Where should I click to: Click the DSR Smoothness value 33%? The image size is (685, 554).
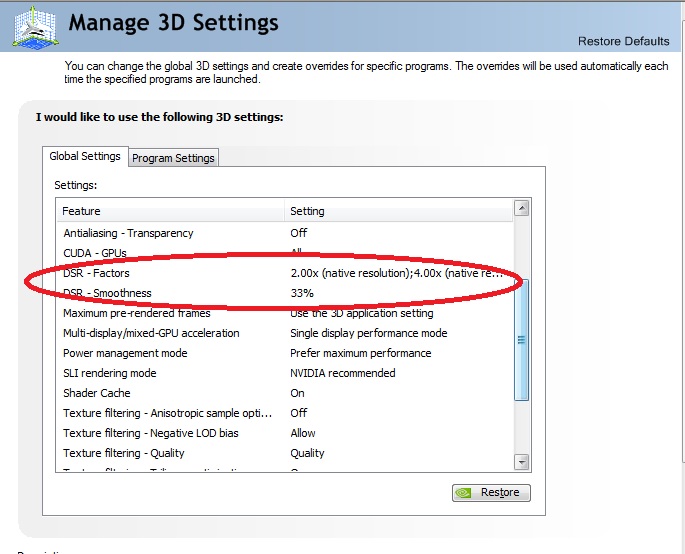tap(302, 293)
